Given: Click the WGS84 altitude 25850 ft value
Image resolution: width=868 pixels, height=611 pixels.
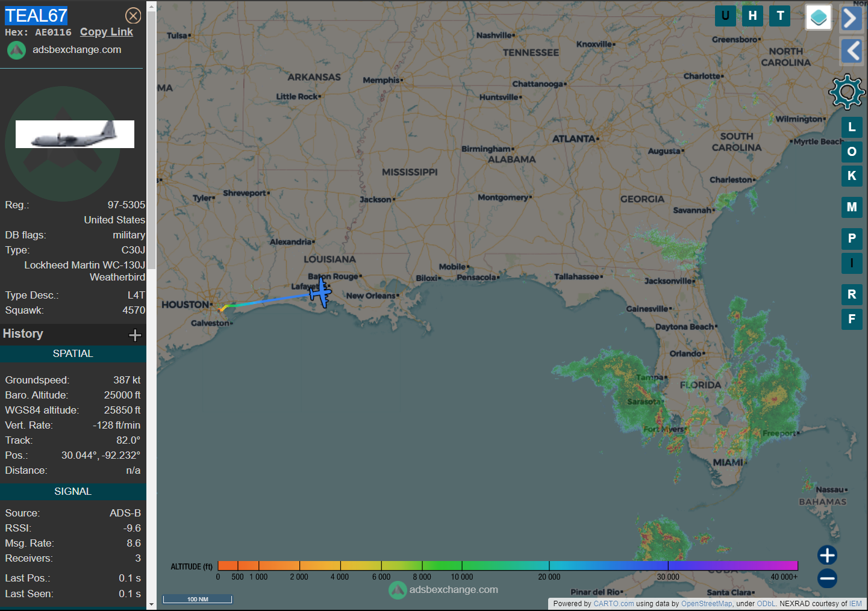Looking at the screenshot, I should (x=122, y=410).
